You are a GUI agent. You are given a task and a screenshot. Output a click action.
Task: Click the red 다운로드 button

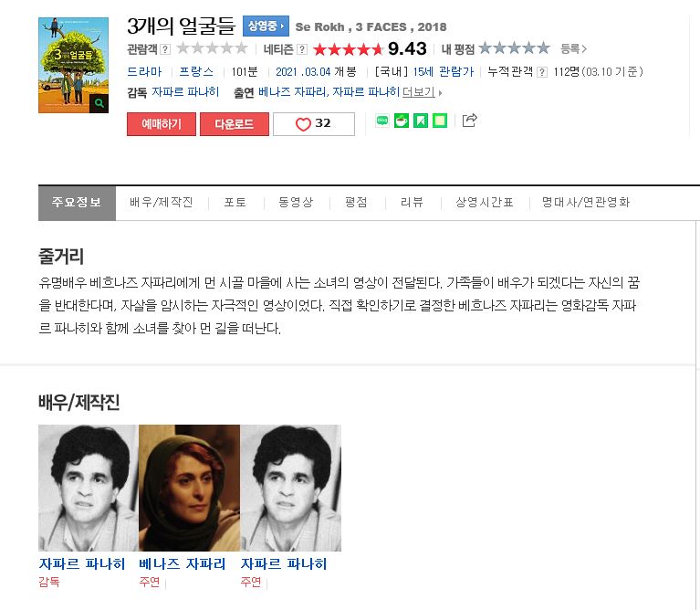click(235, 124)
